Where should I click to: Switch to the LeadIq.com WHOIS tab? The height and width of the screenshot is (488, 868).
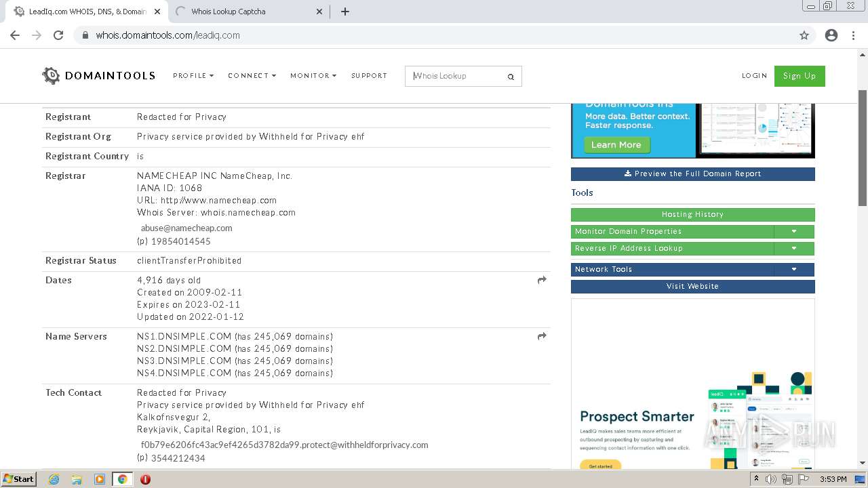click(x=86, y=12)
